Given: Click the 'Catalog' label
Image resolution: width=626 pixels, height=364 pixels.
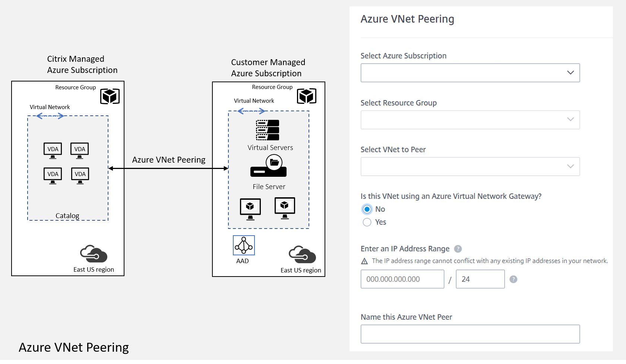Looking at the screenshot, I should point(67,216).
